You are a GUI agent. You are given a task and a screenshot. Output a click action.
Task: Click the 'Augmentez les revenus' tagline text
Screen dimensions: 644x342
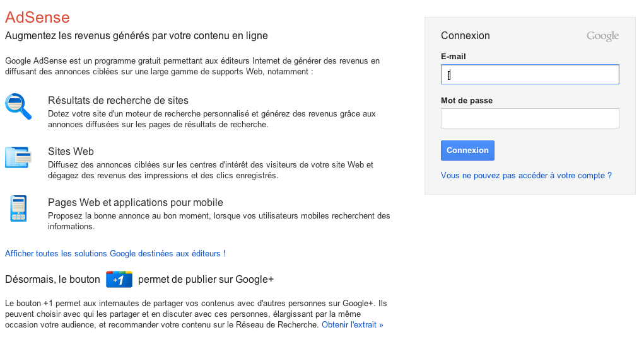tap(136, 36)
